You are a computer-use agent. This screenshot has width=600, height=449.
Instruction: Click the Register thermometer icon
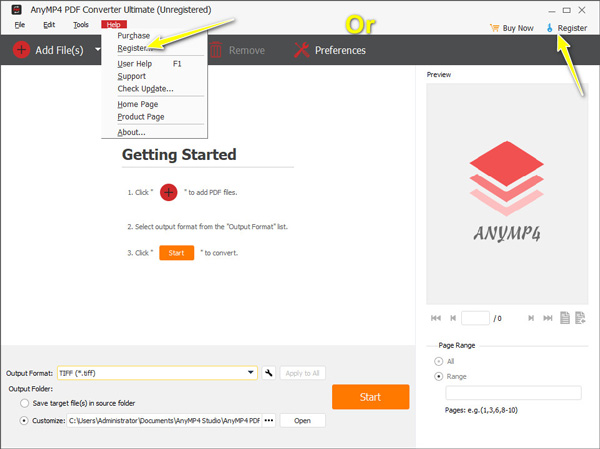(x=549, y=28)
